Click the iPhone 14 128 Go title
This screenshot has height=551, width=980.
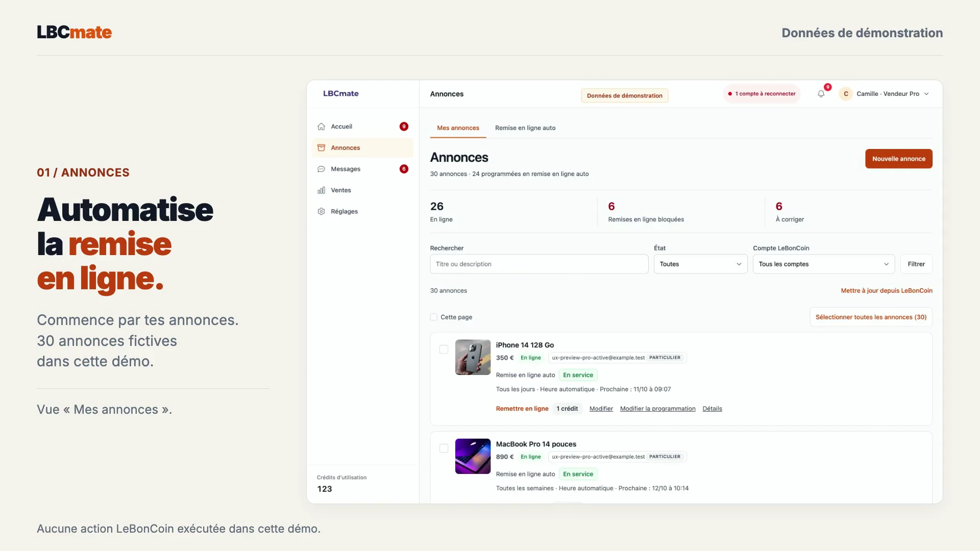pyautogui.click(x=525, y=345)
